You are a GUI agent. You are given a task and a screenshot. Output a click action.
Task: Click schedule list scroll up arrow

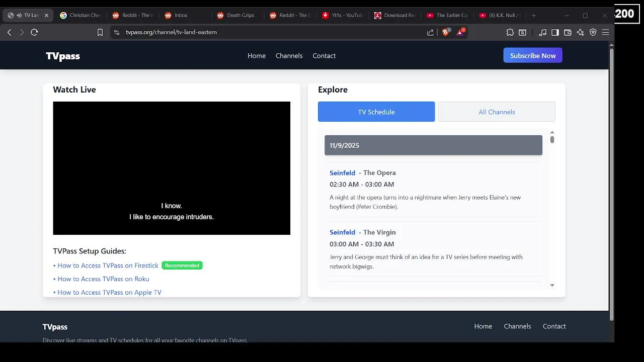[x=552, y=132]
